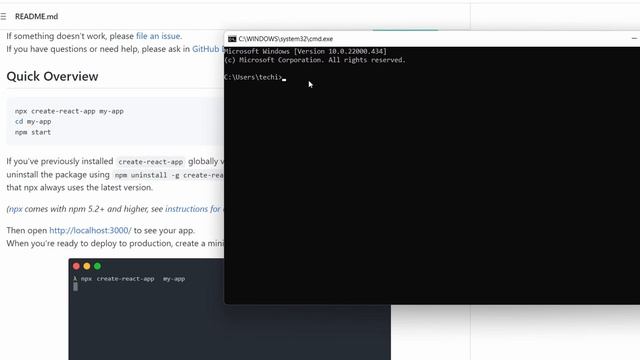Click the red dot in terminal demo image
The image size is (640, 360).
(x=76, y=266)
